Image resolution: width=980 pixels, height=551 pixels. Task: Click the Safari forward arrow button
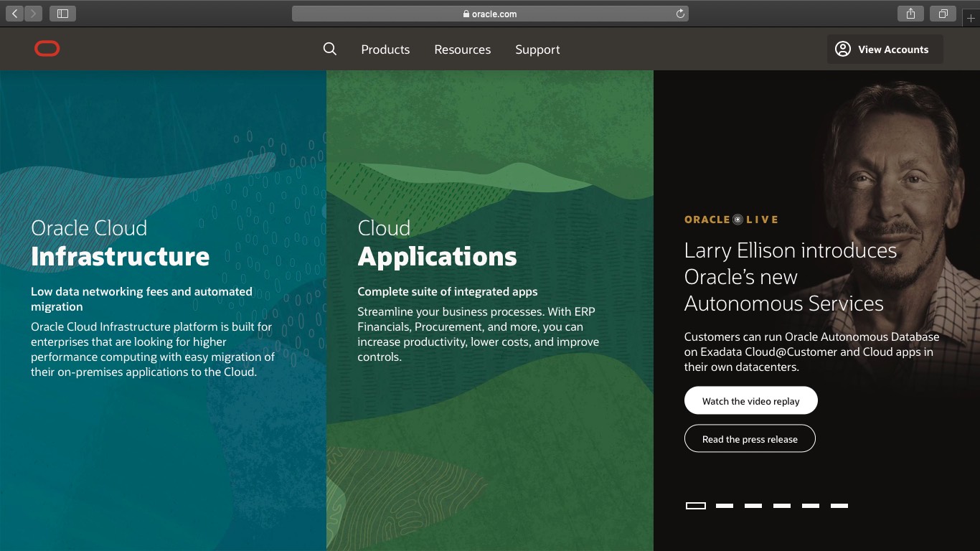click(33, 14)
